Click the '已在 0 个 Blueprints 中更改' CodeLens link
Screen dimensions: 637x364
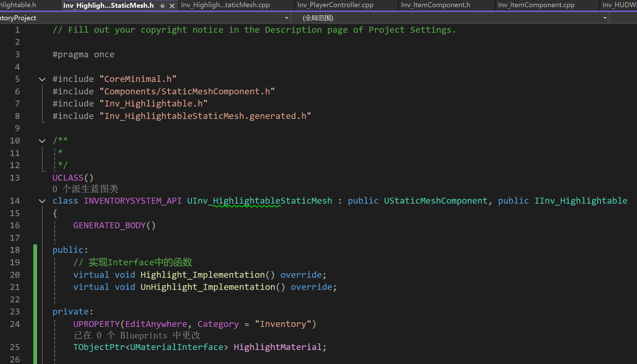point(137,335)
